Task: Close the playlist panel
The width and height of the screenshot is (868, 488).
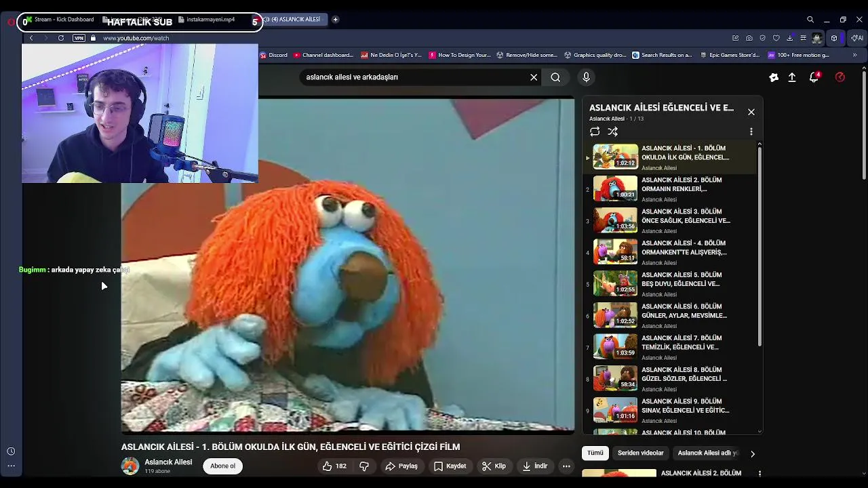Action: point(751,112)
